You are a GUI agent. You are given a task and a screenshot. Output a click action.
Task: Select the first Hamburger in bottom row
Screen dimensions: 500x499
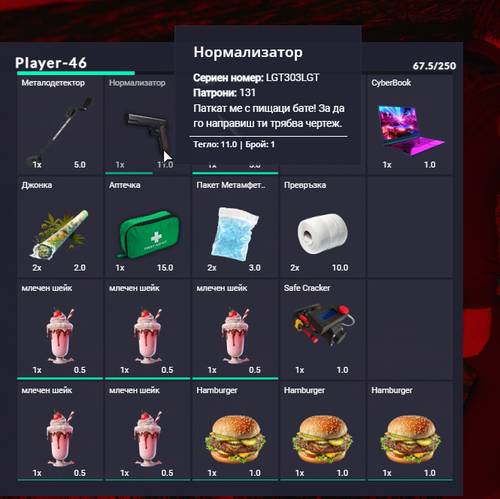[235, 432]
